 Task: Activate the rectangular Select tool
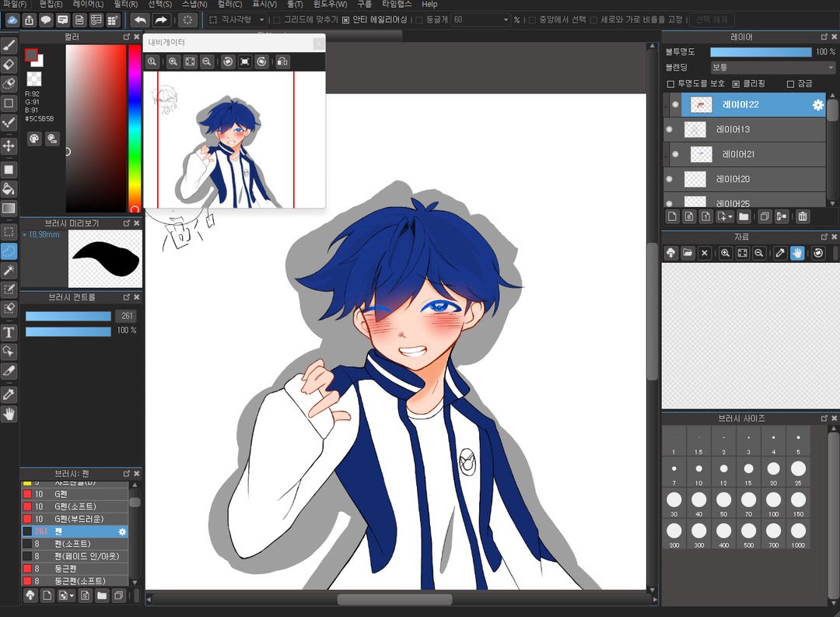[9, 232]
